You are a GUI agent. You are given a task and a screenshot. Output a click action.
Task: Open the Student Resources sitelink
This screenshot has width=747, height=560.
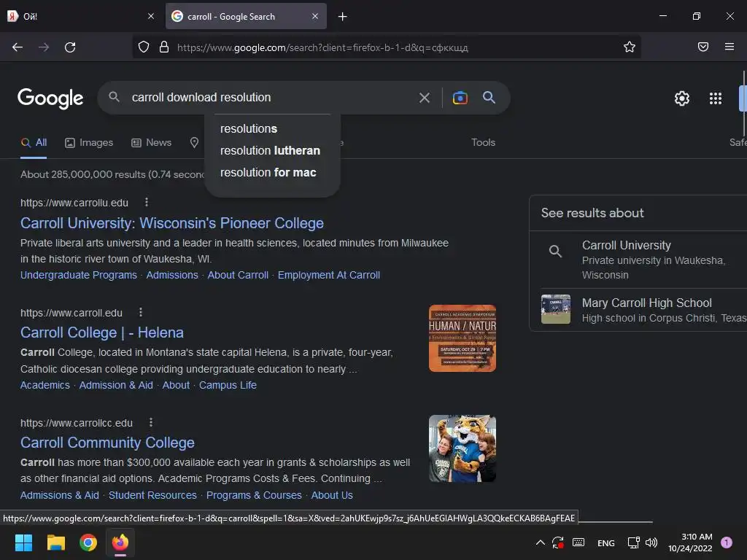[x=152, y=495]
